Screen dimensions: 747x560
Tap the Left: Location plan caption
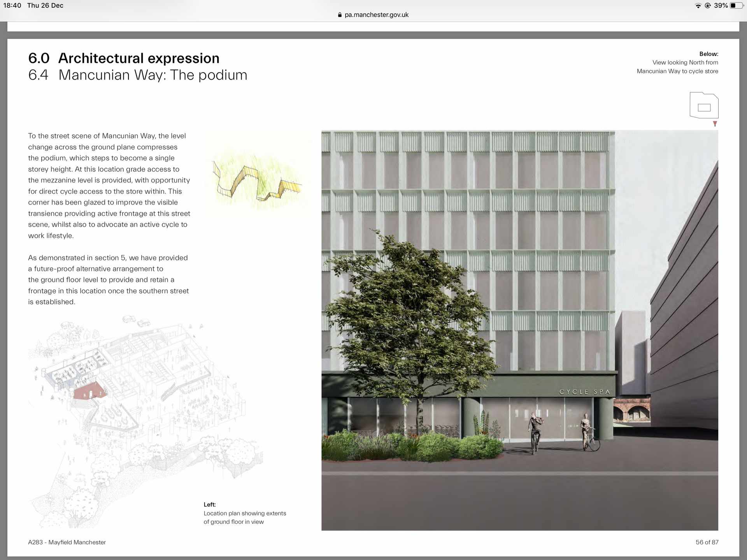[x=244, y=513]
